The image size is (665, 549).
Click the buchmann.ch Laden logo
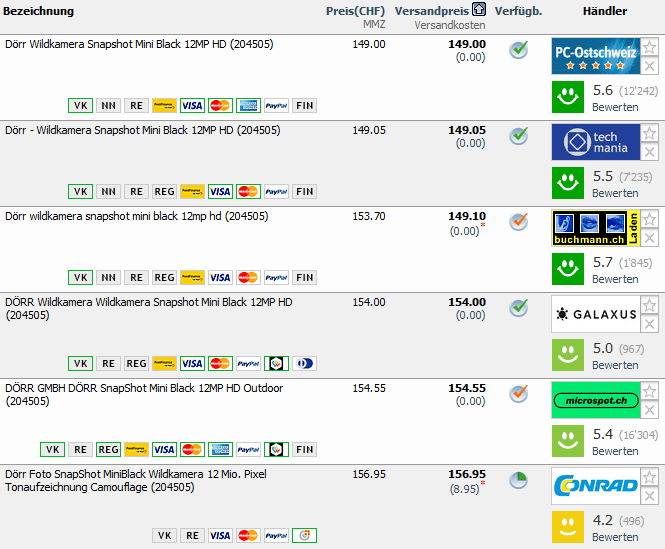coord(595,228)
